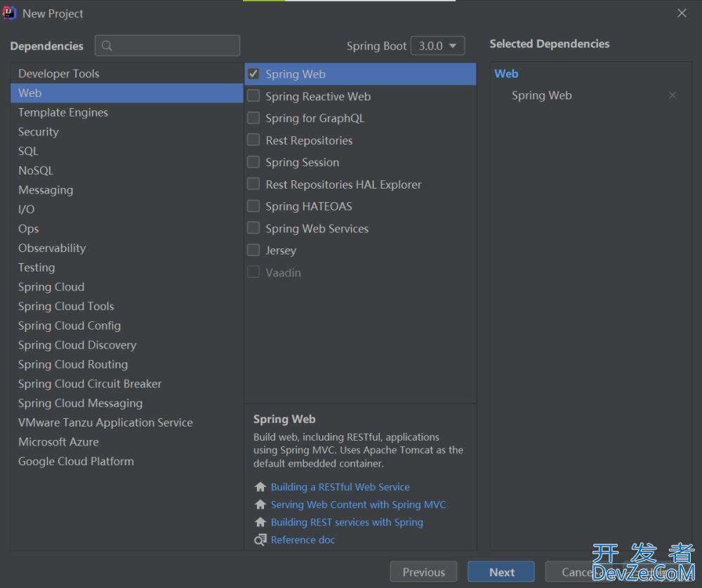Tick the Rest Repositories checkbox

[x=253, y=140]
